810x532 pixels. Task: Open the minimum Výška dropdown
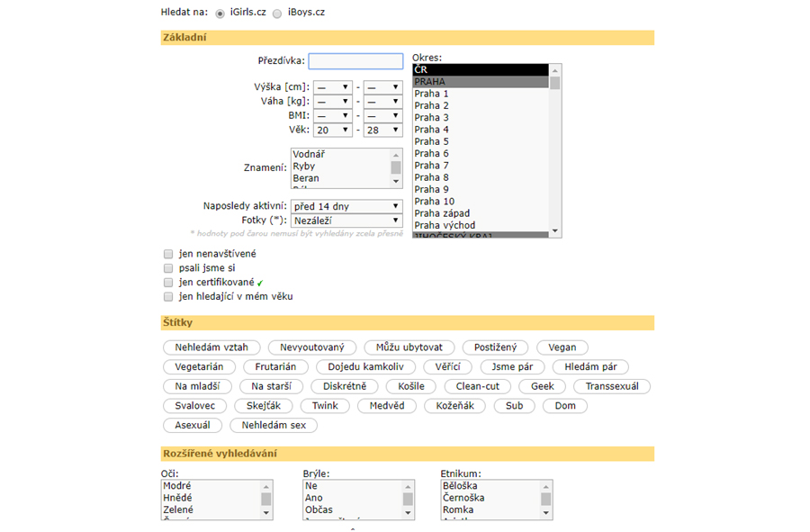(333, 87)
